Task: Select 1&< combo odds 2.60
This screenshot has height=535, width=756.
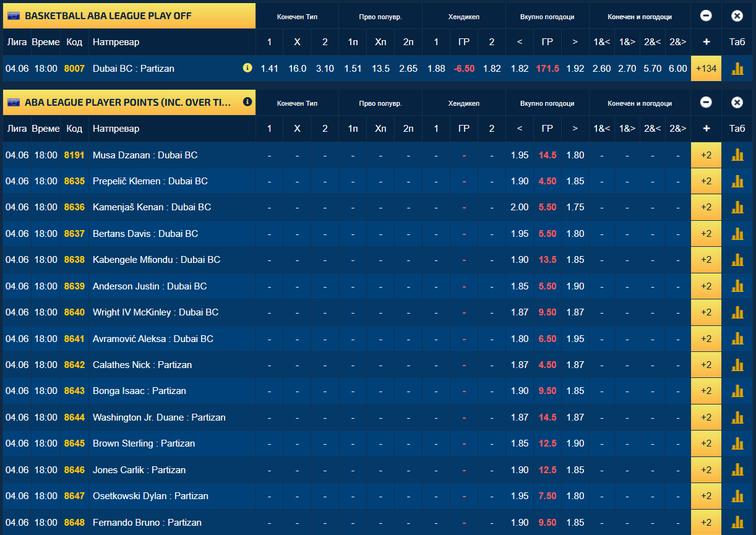Action: (601, 69)
